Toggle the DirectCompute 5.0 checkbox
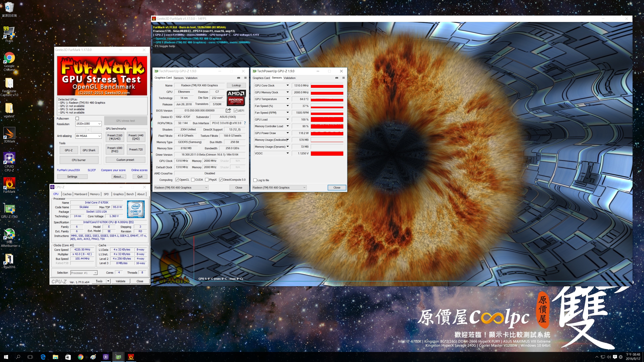 click(x=221, y=180)
